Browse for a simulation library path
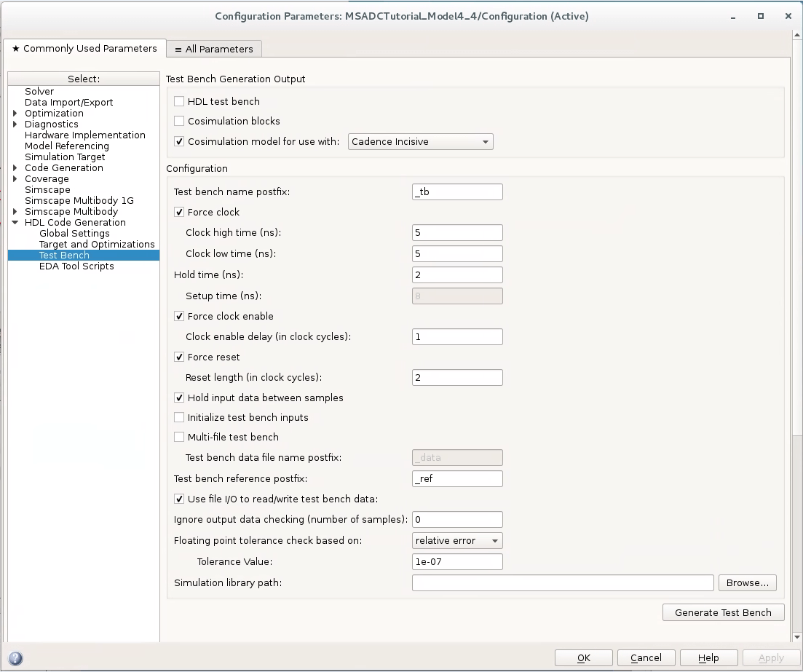 [x=747, y=582]
